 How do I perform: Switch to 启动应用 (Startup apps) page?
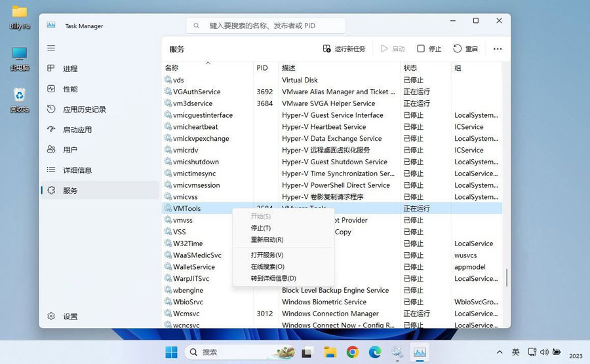click(x=77, y=130)
